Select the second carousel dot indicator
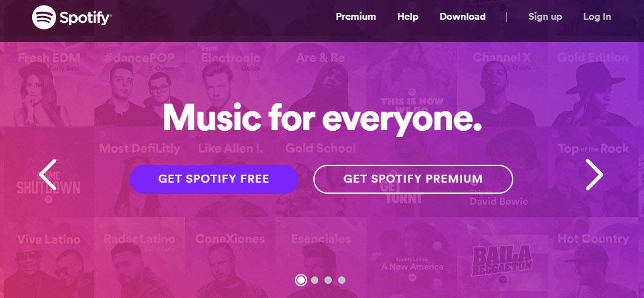This screenshot has width=644, height=298. pyautogui.click(x=315, y=280)
